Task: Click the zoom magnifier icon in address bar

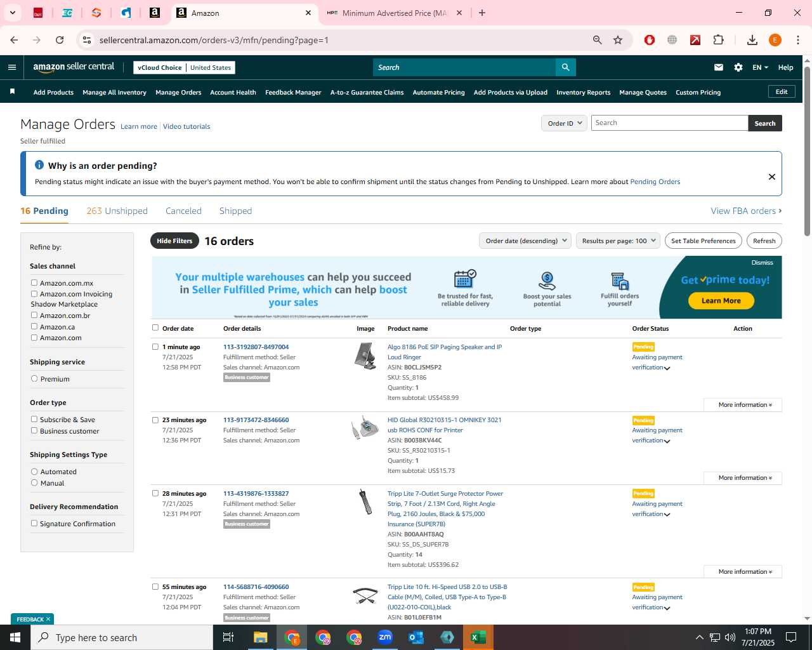Action: [597, 40]
